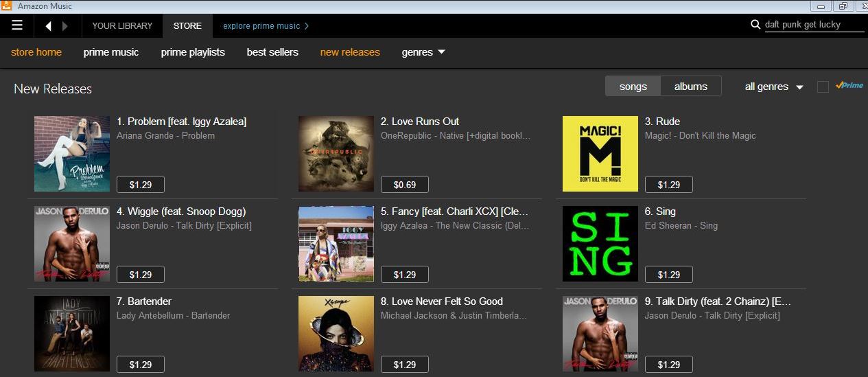
Task: Go forward with the right arrow
Action: [x=66, y=26]
